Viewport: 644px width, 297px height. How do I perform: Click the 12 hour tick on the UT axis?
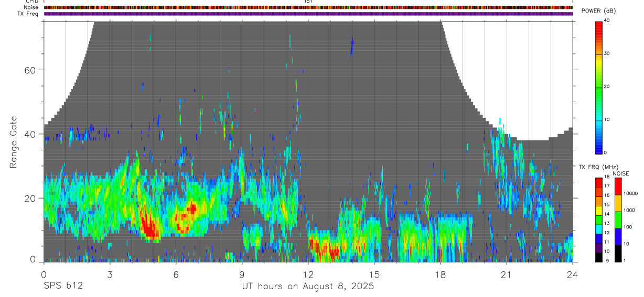pos(308,274)
